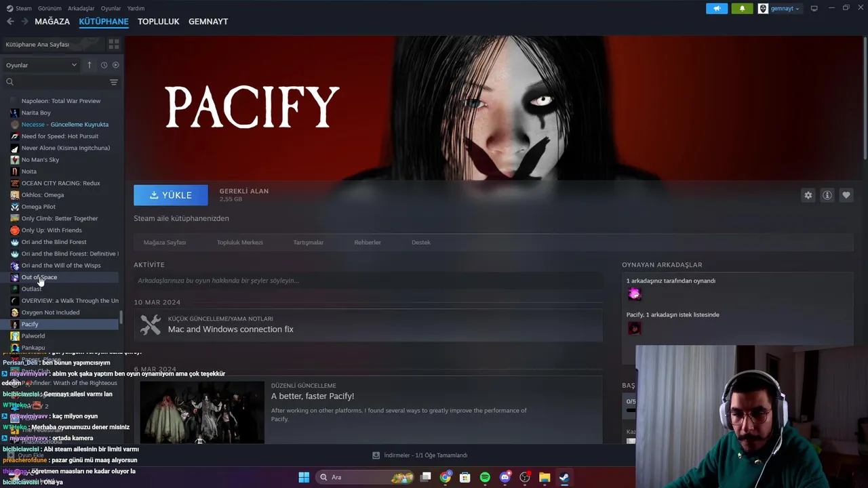Open 'A better, faster Pacify!' news post
The width and height of the screenshot is (868, 488).
[x=313, y=396]
